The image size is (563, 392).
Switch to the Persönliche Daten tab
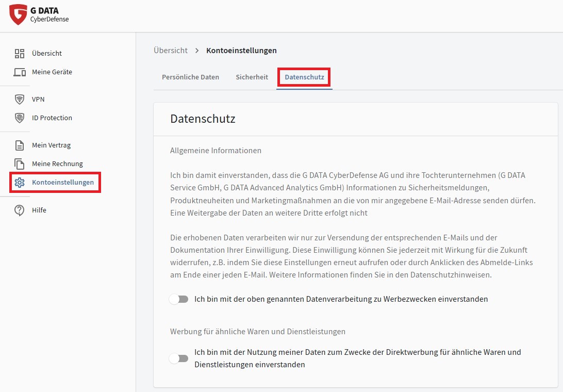(x=190, y=77)
